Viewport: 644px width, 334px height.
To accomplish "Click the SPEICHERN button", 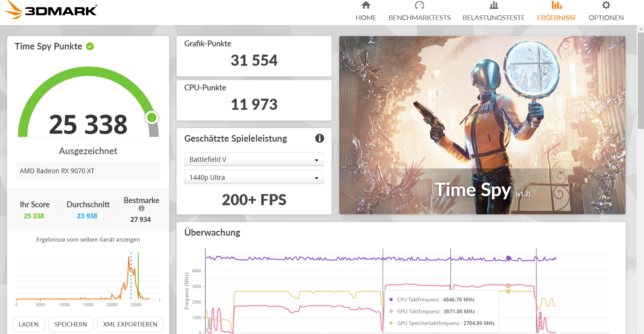I will [x=71, y=324].
